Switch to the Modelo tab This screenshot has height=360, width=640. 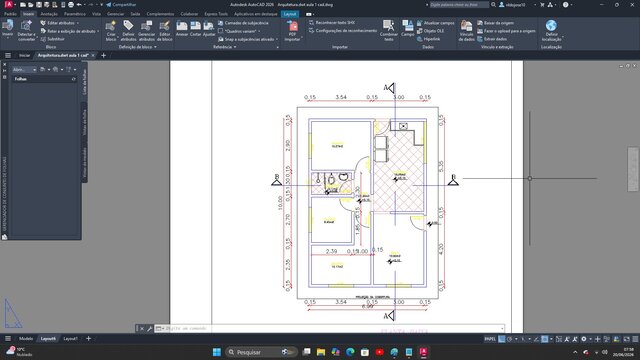click(x=26, y=338)
